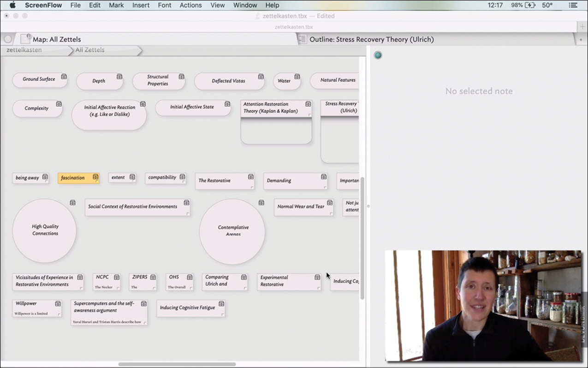Switch to Map: All Zettels tab
Image resolution: width=588 pixels, height=368 pixels.
57,39
